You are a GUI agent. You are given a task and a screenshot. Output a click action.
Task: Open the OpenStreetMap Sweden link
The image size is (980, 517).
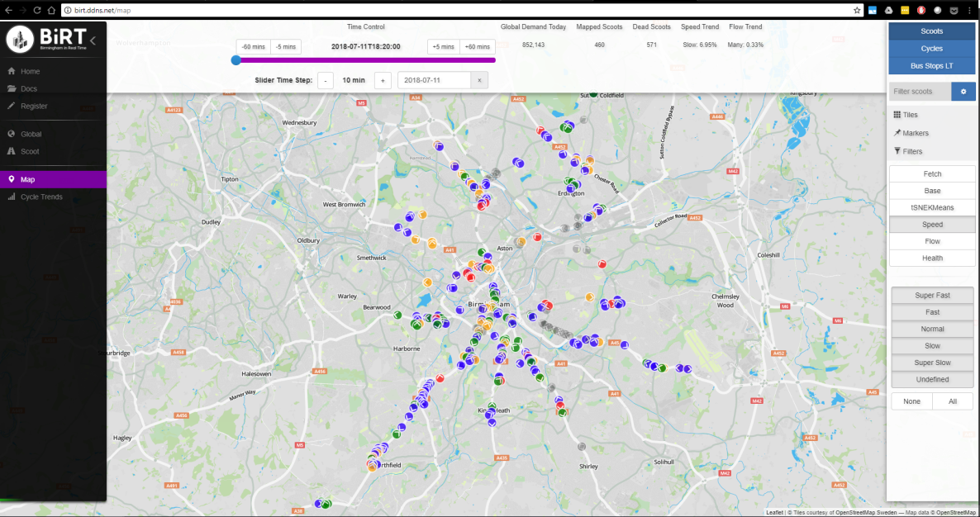tap(866, 513)
